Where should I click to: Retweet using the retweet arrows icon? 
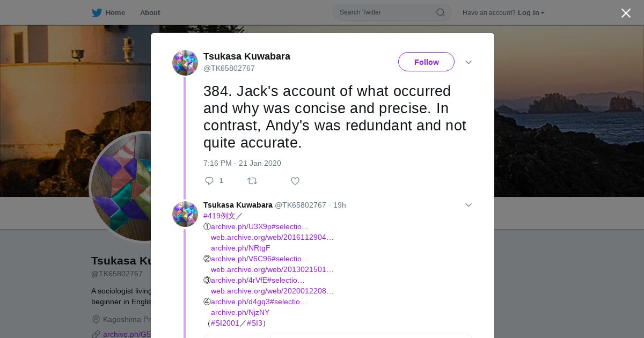point(252,181)
